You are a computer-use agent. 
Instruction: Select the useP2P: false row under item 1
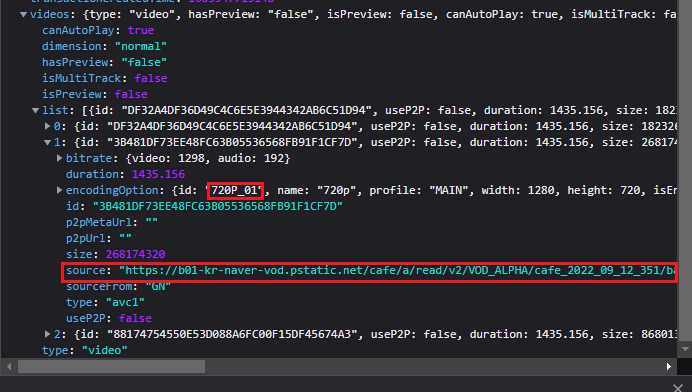pyautogui.click(x=109, y=318)
